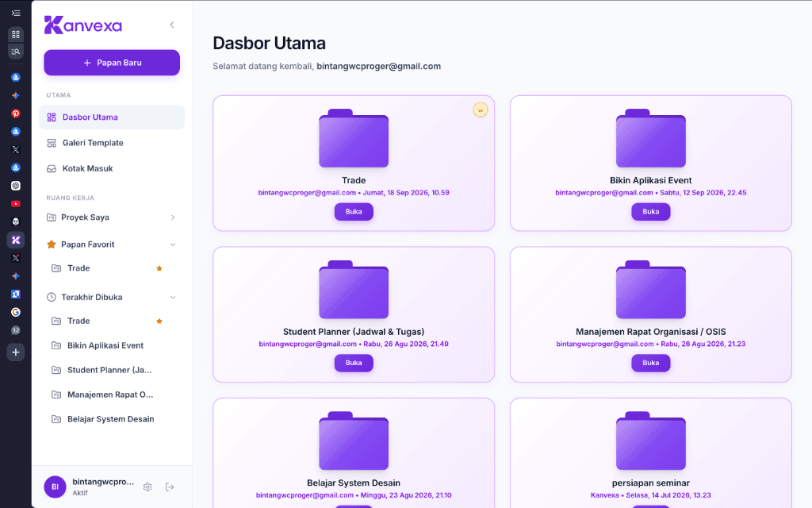The width and height of the screenshot is (812, 508).
Task: Create a new board with Papan Baru
Action: (x=112, y=63)
